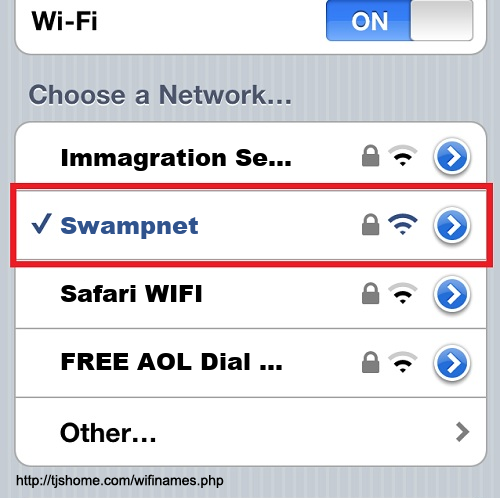Image resolution: width=500 pixels, height=498 pixels.
Task: Expand the Other... chevron
Action: point(462,432)
